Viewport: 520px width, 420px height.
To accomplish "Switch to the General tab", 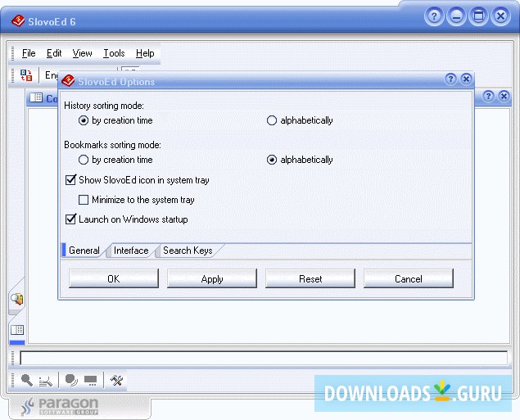I will (84, 251).
